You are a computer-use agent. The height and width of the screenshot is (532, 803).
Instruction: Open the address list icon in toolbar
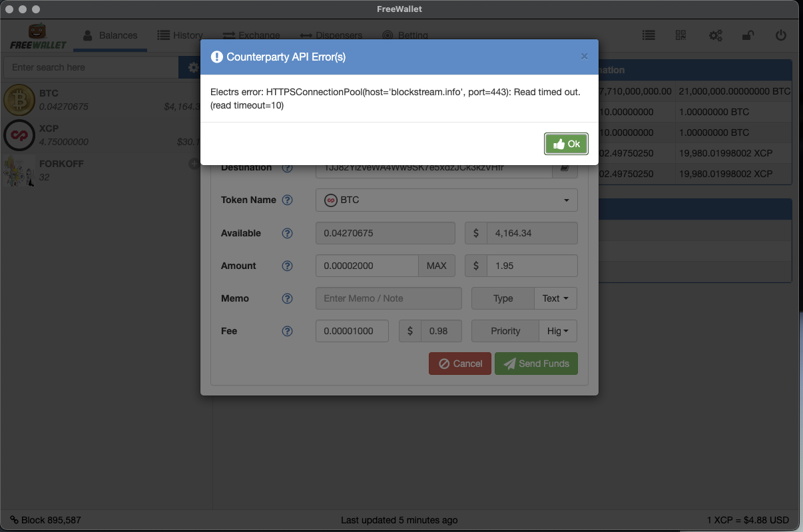(648, 36)
